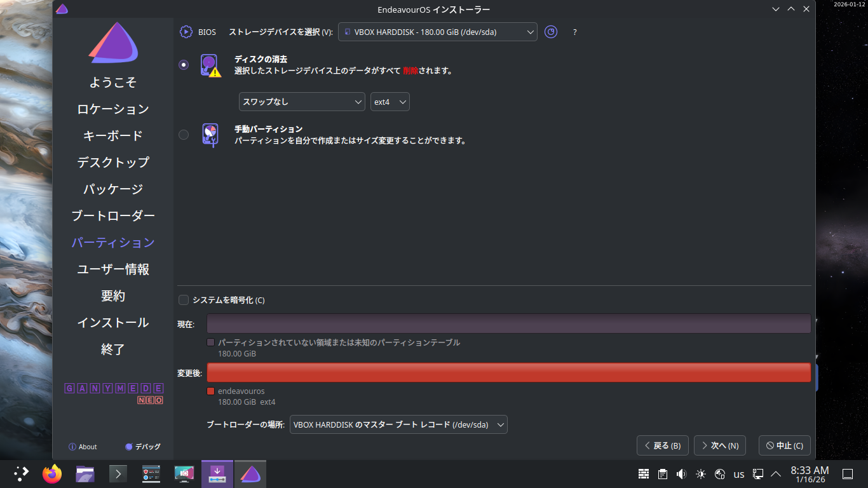Click the GANYMEDE NEO release badge
This screenshot has width=868, height=488.
point(114,394)
